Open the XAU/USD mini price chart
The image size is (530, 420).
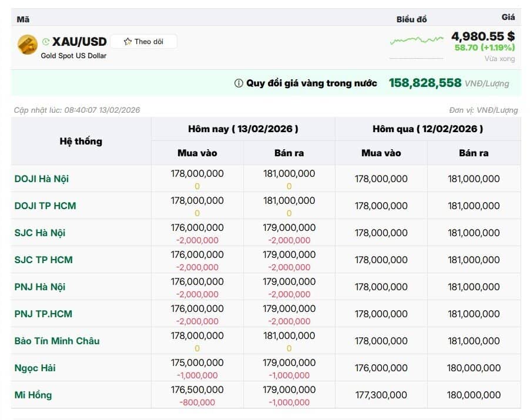pos(416,41)
